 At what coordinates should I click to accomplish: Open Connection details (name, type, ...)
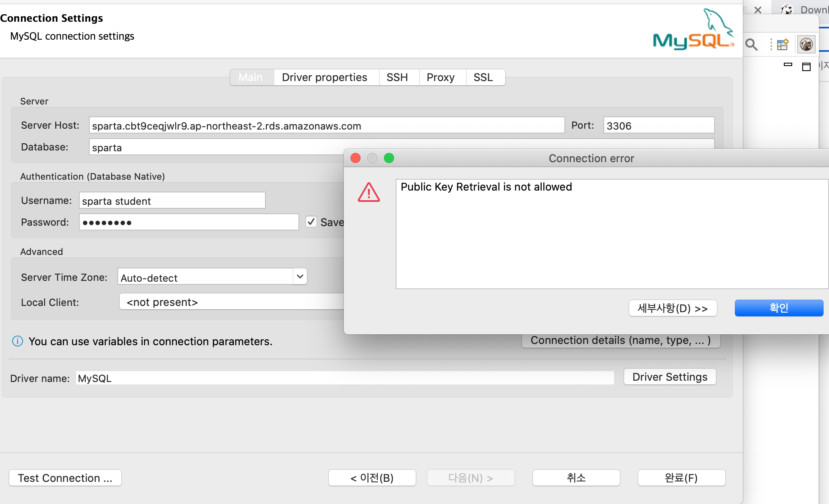point(621,341)
